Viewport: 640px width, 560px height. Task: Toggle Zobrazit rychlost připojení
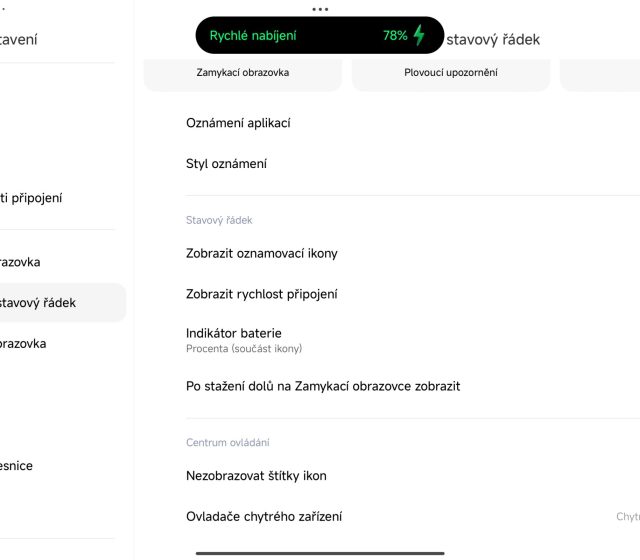pyautogui.click(x=262, y=295)
